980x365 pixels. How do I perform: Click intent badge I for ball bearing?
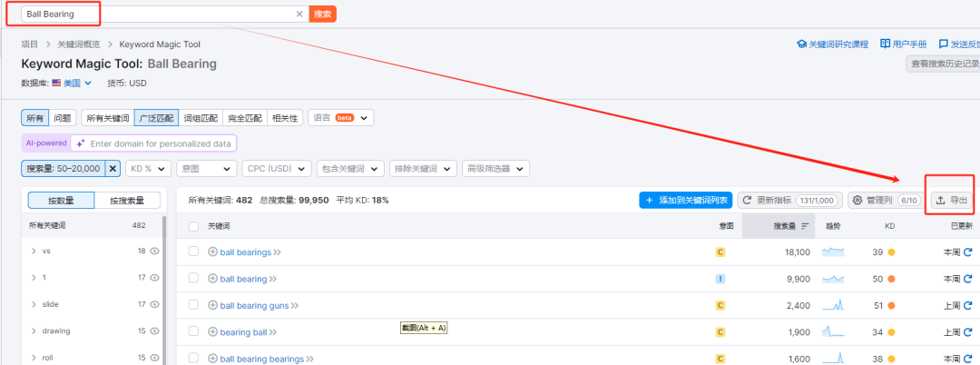click(720, 279)
